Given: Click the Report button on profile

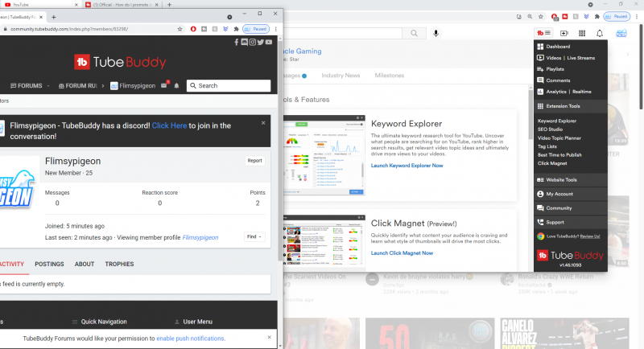Looking at the screenshot, I should (x=254, y=161).
